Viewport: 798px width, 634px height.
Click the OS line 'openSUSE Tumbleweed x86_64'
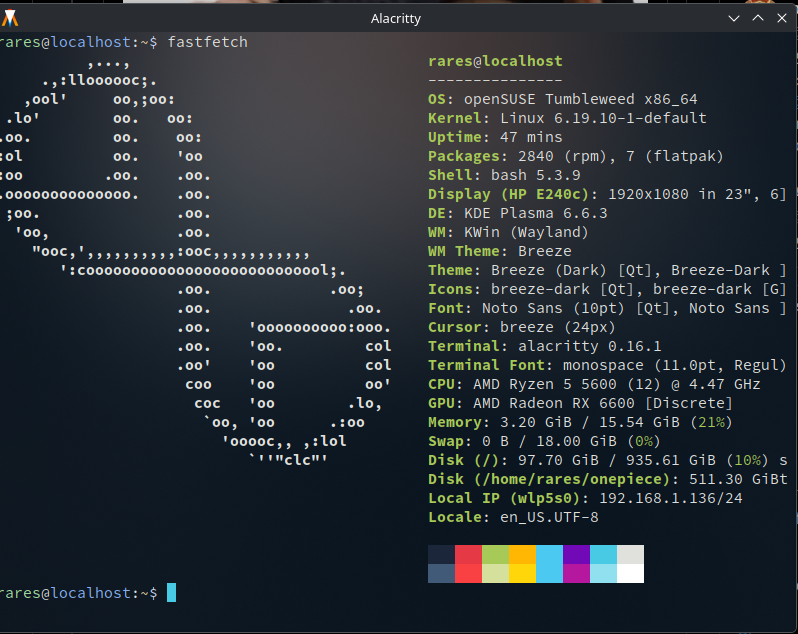coord(580,99)
